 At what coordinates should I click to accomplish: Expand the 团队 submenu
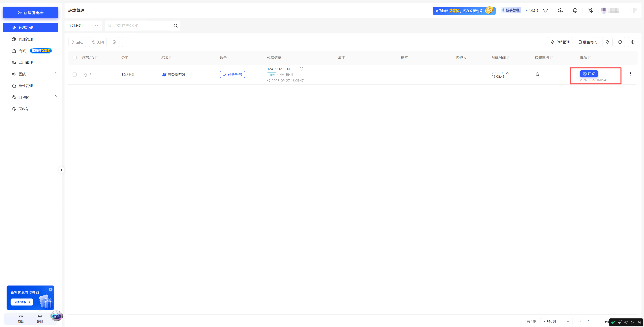[x=56, y=73]
